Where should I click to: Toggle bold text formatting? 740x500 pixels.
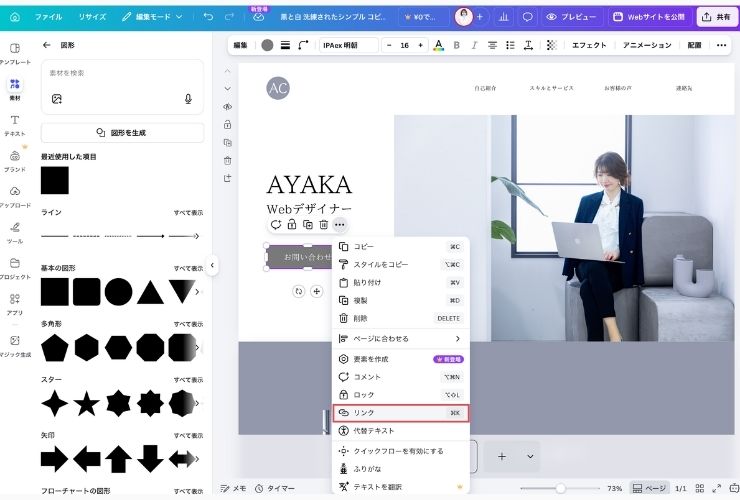coord(457,45)
